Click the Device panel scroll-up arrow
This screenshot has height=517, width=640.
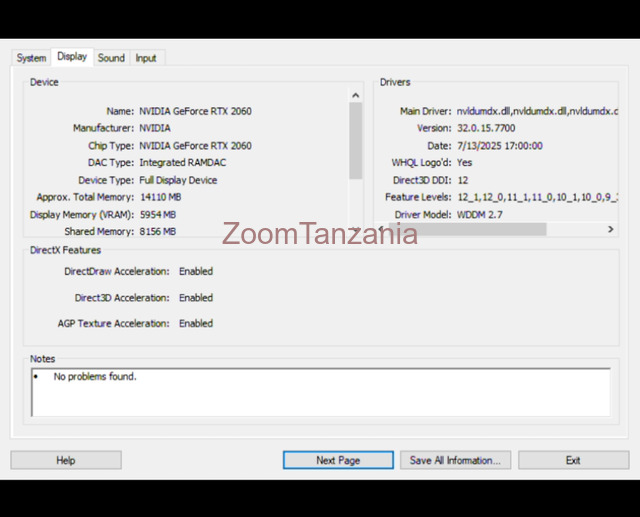[x=356, y=95]
